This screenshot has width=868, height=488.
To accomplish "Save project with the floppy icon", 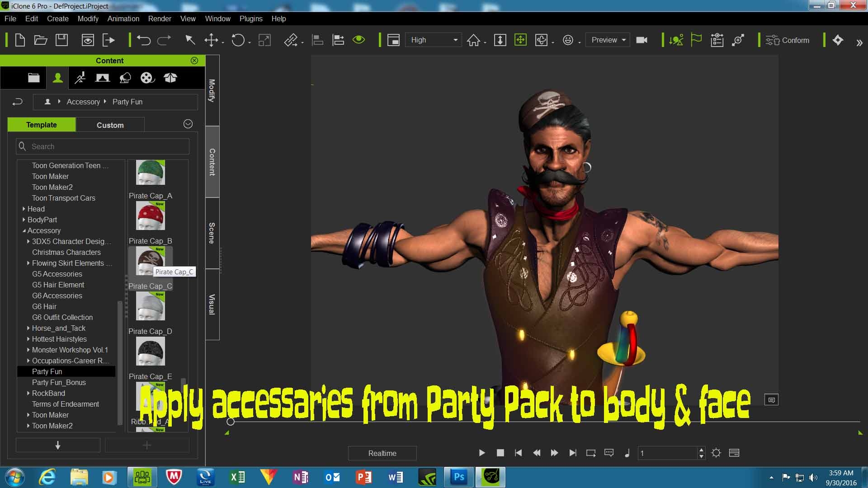I will click(62, 40).
